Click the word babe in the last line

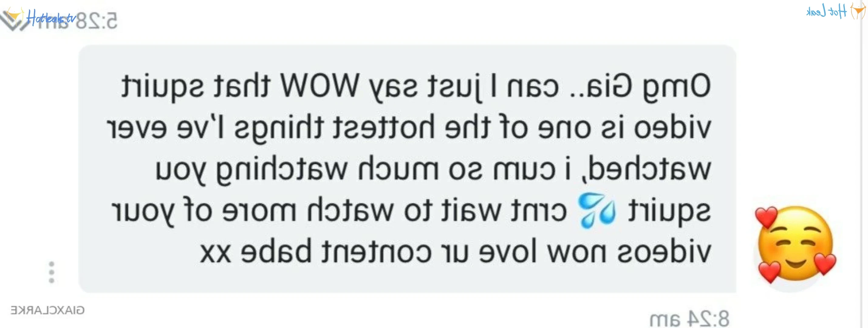click(276, 251)
